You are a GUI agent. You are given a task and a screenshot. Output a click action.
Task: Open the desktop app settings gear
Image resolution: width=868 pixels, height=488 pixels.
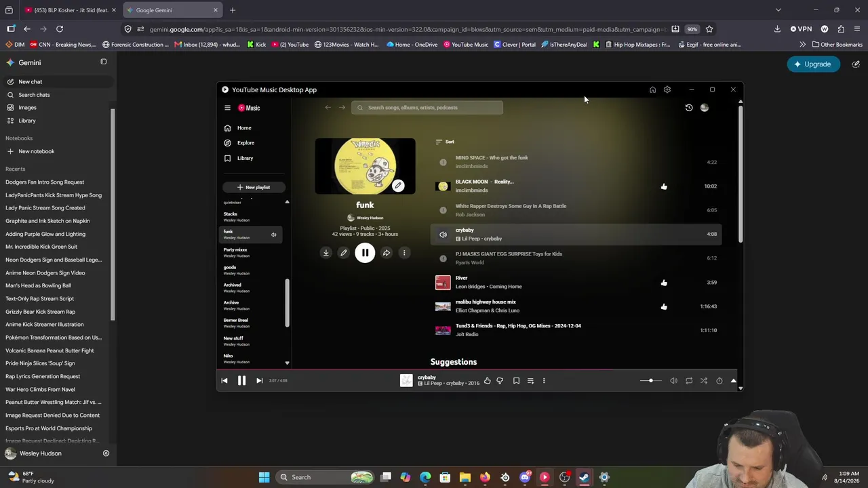click(x=667, y=89)
